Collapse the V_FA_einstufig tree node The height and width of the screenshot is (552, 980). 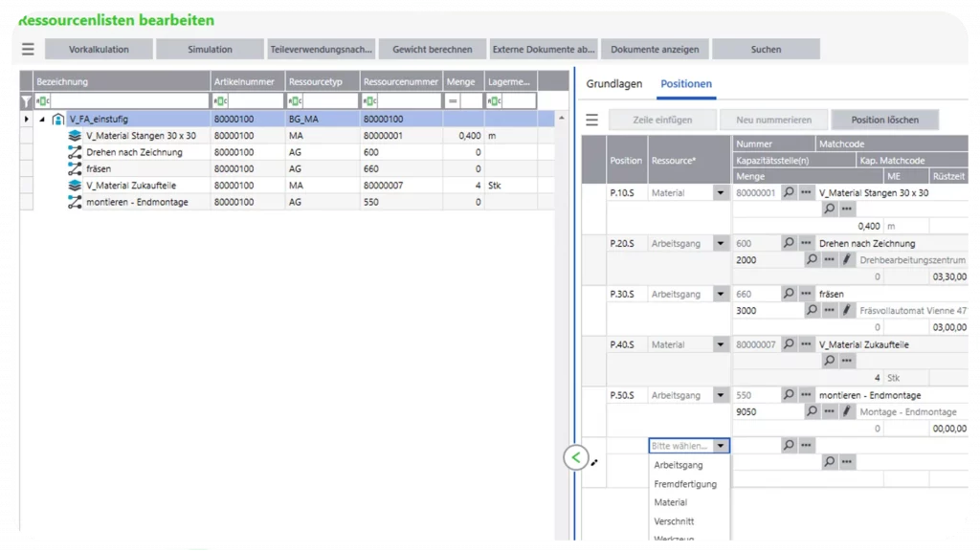pos(42,118)
